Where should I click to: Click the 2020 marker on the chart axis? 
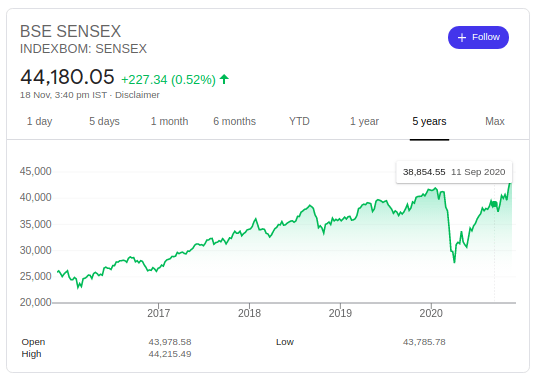[x=431, y=313]
